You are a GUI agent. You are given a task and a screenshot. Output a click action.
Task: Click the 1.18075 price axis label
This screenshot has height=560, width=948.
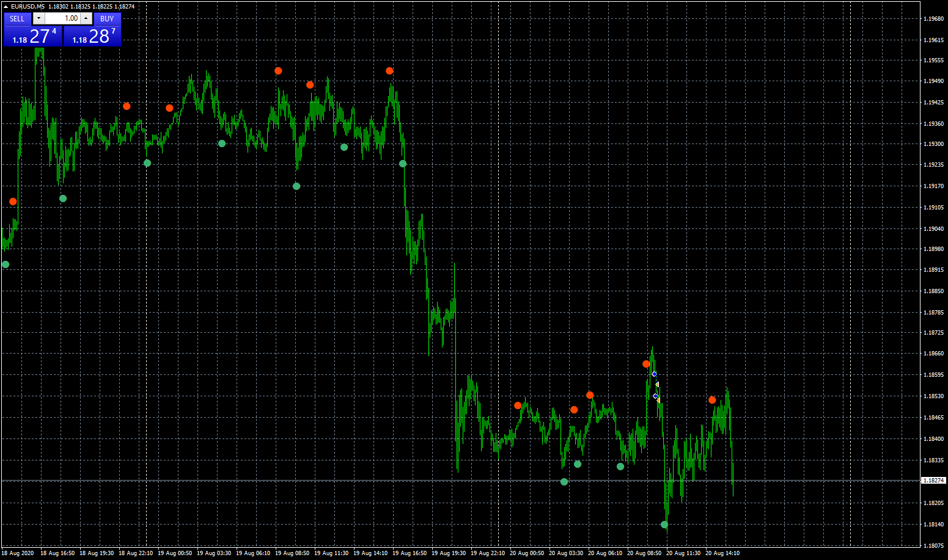point(933,546)
